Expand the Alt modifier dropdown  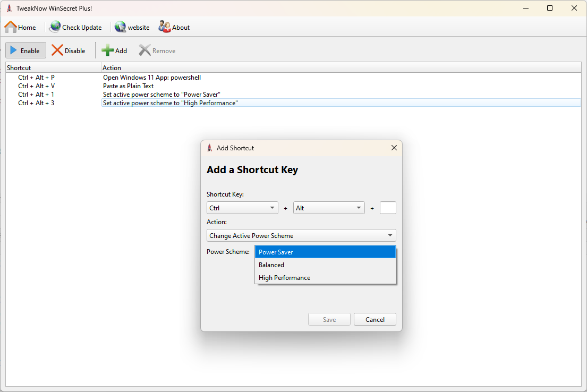click(x=329, y=208)
